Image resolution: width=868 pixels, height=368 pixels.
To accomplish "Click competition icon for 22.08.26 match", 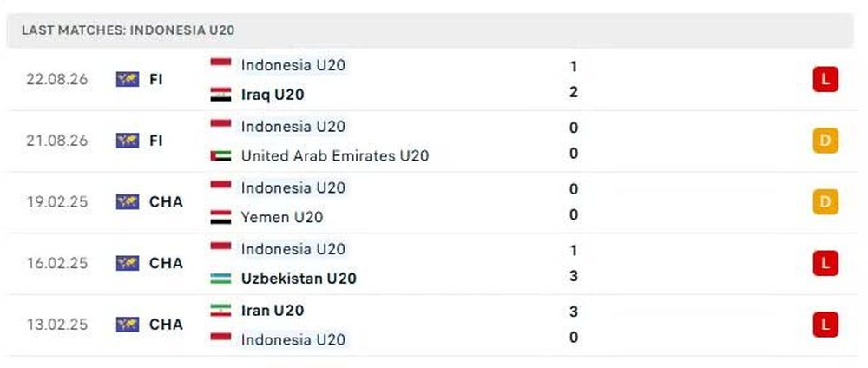I will (128, 80).
